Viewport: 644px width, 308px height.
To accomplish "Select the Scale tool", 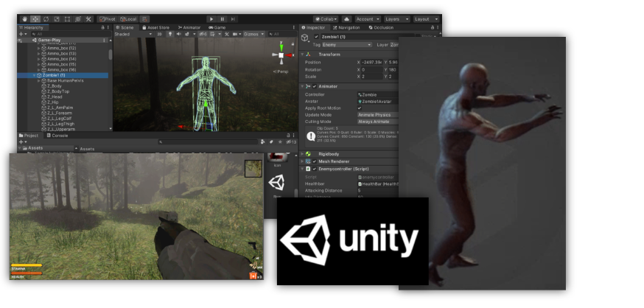I will (x=57, y=19).
